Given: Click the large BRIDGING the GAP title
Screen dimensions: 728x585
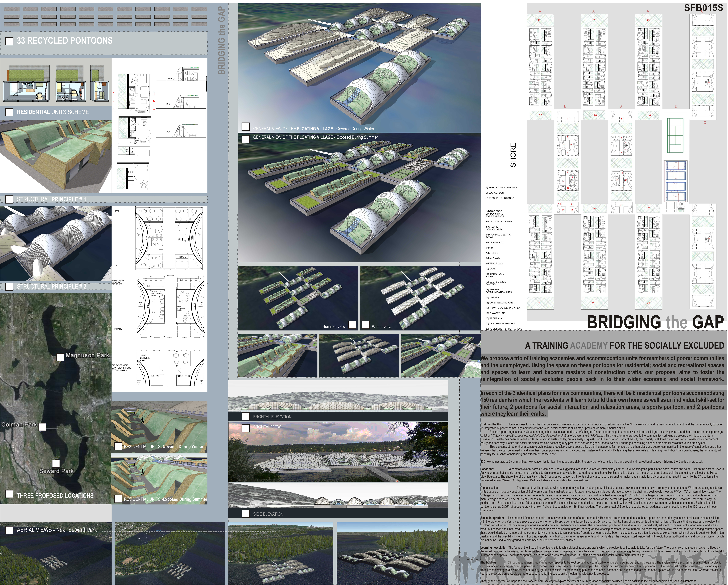Looking at the screenshot, I should click(655, 322).
